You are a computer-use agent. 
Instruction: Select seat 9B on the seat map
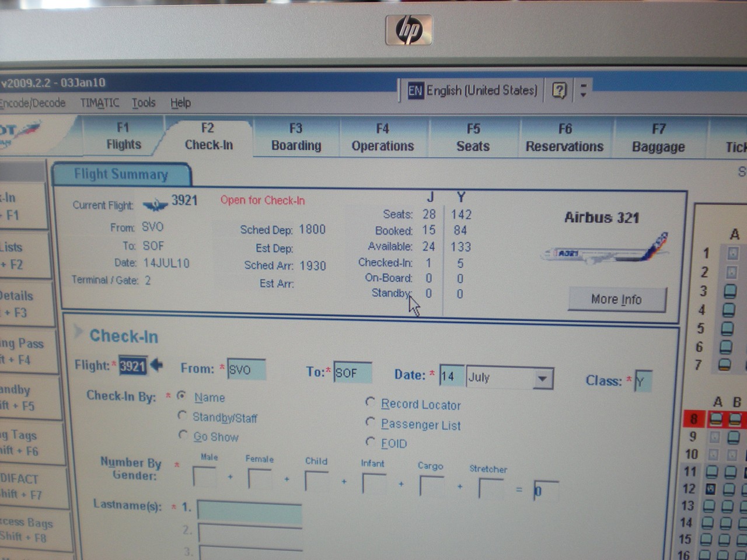tap(734, 437)
